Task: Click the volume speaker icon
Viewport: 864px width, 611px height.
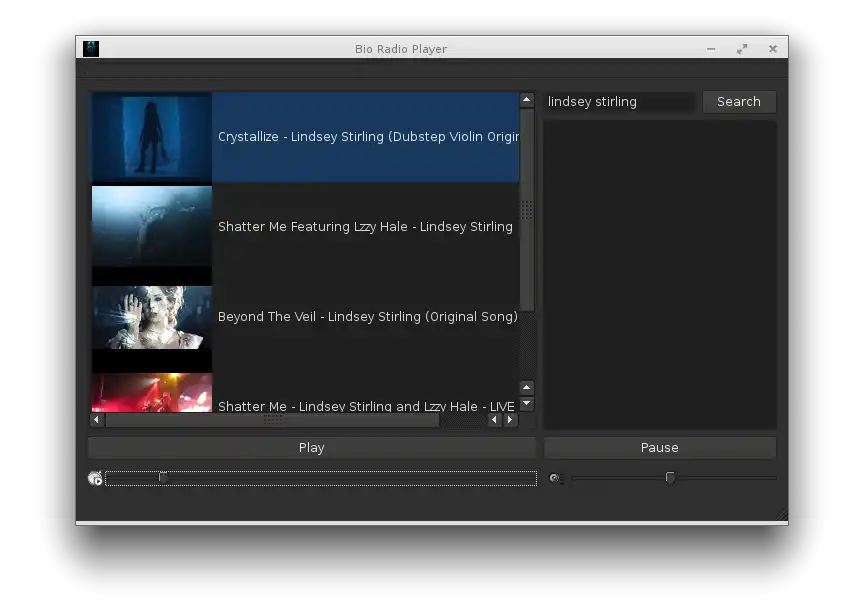Action: pyautogui.click(x=555, y=478)
